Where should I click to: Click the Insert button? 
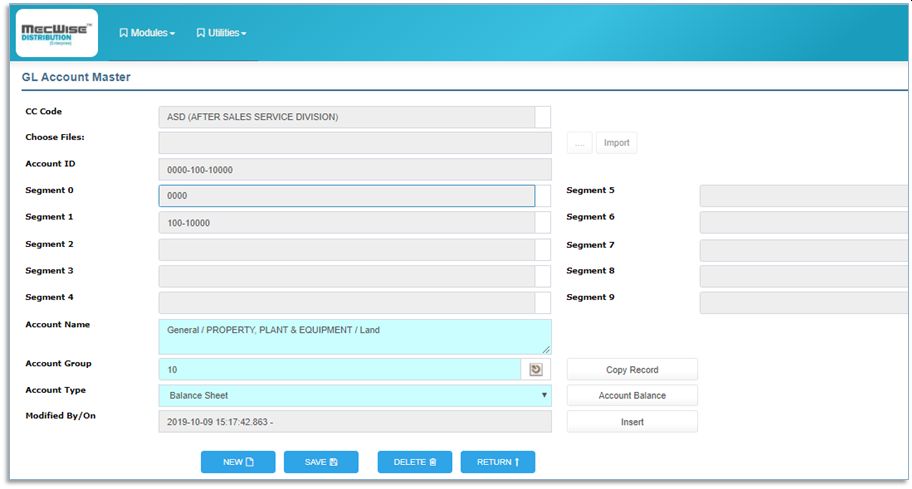[632, 422]
